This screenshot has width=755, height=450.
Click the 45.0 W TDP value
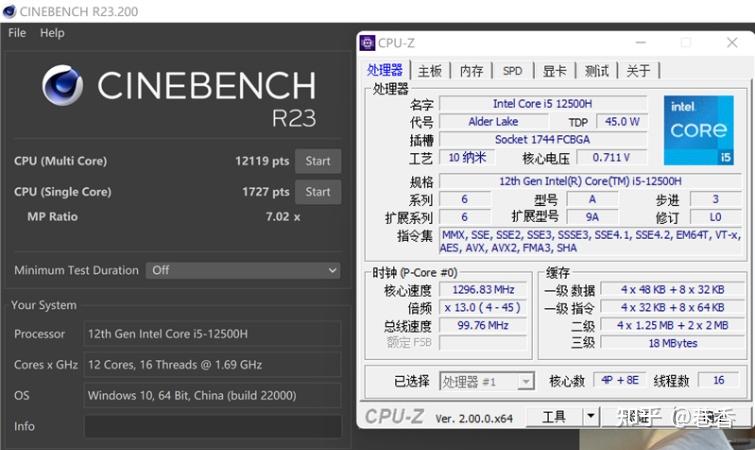622,122
